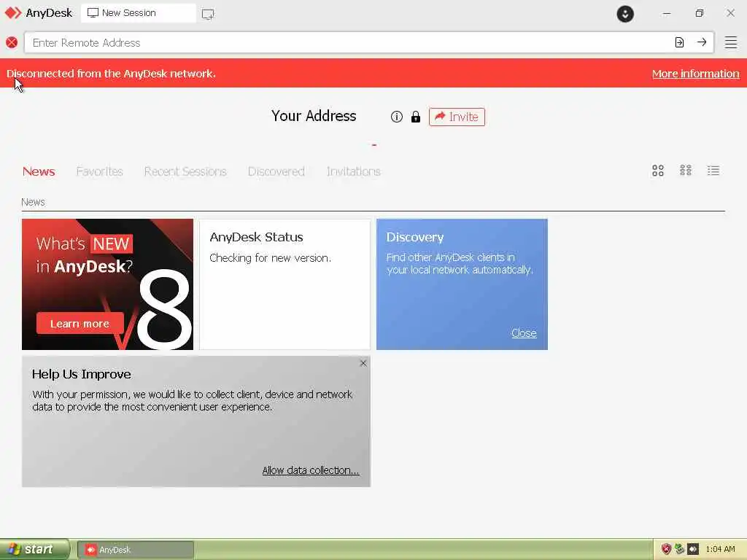The width and height of the screenshot is (747, 560).
Task: Click the 'Disconnected from the AnyDesk network.' message
Action: click(111, 74)
